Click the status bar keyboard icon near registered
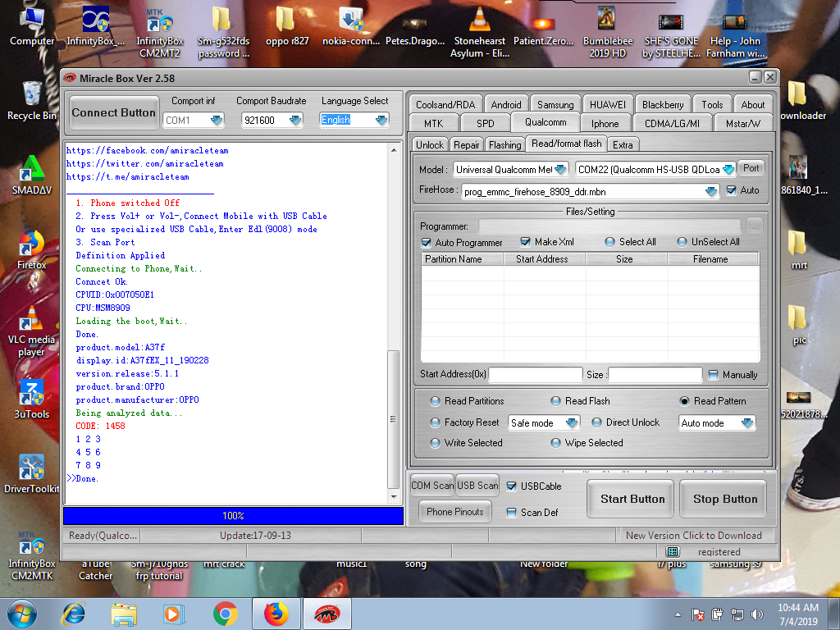840x630 pixels. (x=673, y=552)
